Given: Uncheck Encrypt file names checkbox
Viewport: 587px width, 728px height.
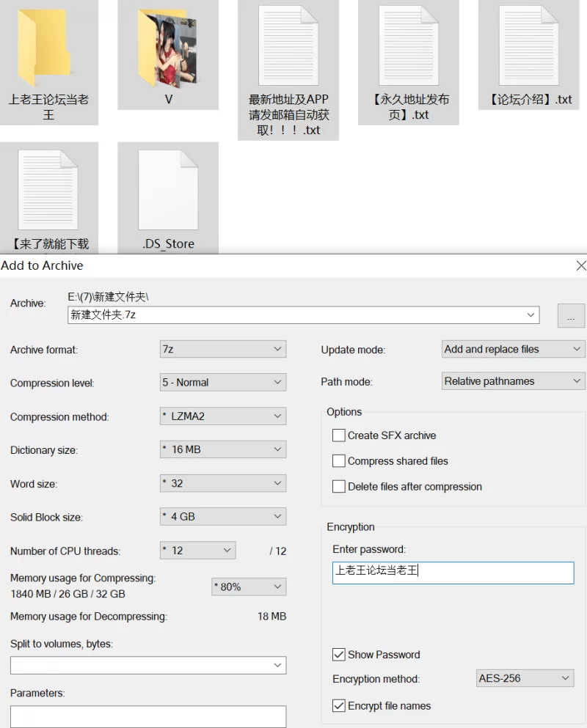Looking at the screenshot, I should (x=339, y=706).
